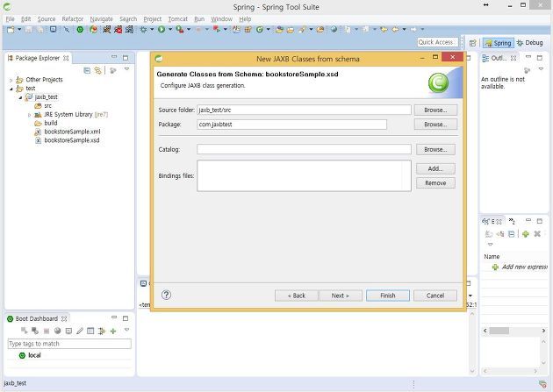Screen dimensions: 553x392
Task: Click the Quick Access search box
Action: (438, 42)
